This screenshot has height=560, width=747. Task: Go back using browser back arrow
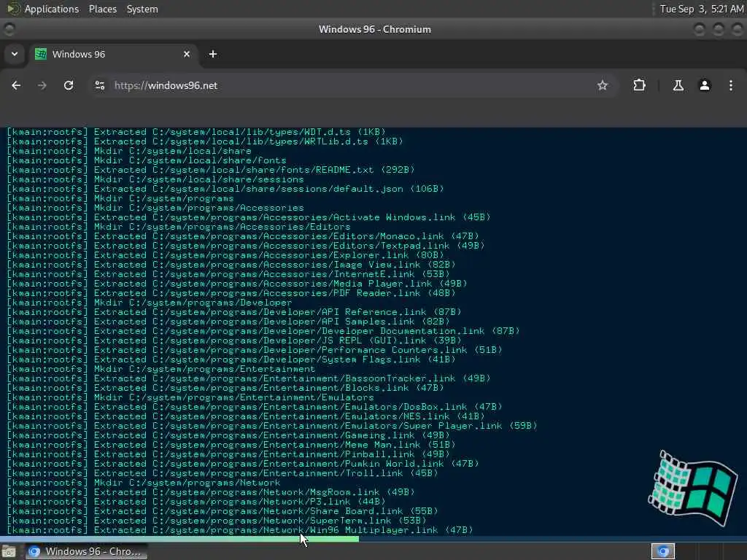16,85
